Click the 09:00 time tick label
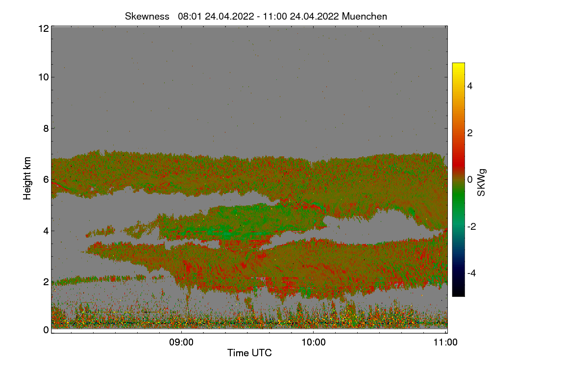Image resolution: width=588 pixels, height=392 pixels. 181,343
